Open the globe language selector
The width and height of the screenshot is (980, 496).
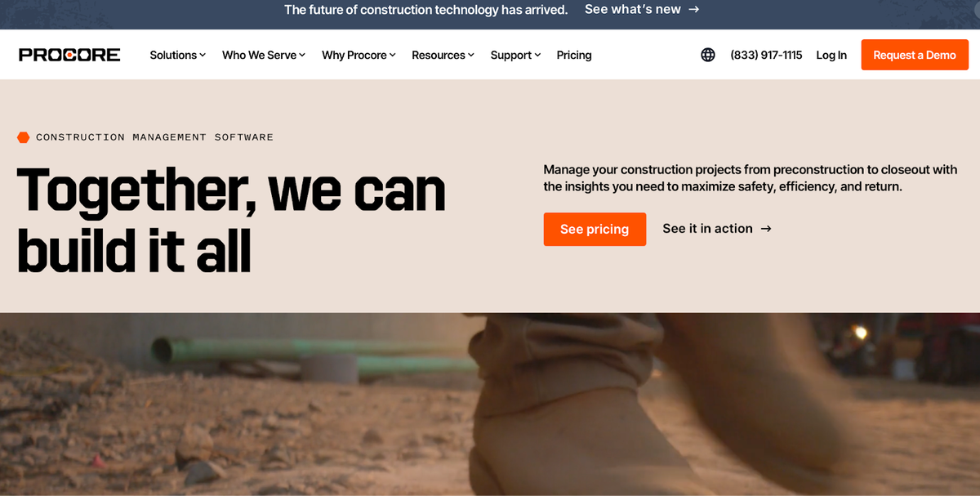(x=708, y=55)
